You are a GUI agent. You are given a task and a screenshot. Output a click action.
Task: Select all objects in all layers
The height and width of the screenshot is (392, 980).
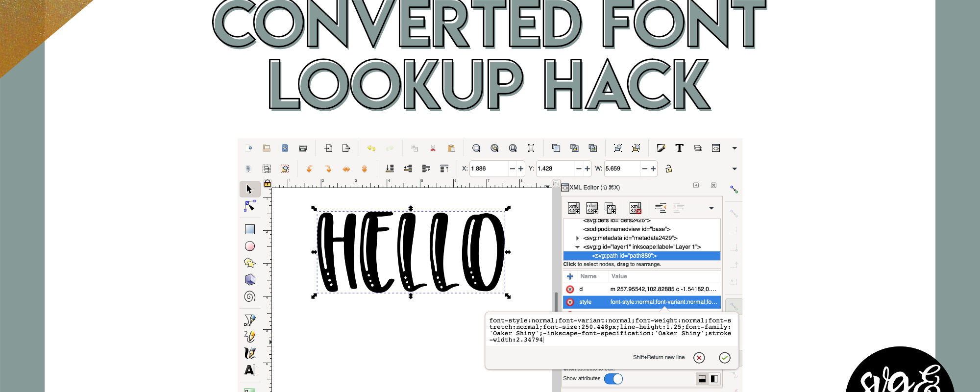coord(267,169)
